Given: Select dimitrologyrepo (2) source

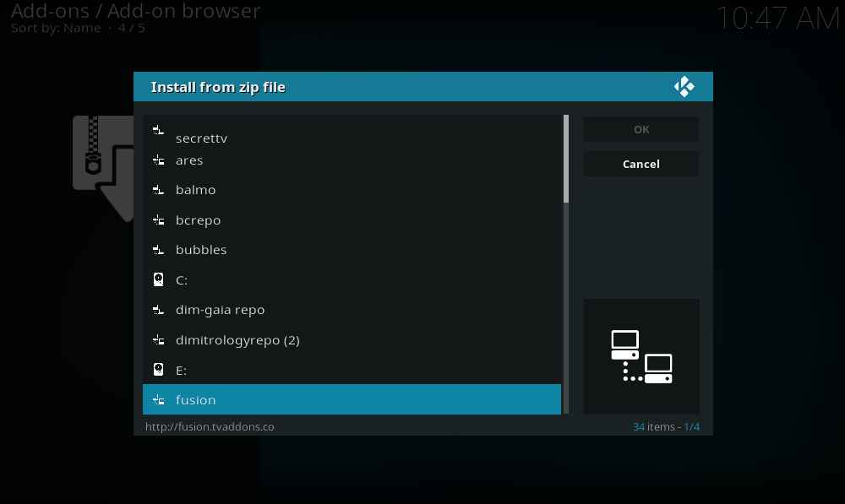Looking at the screenshot, I should 352,339.
